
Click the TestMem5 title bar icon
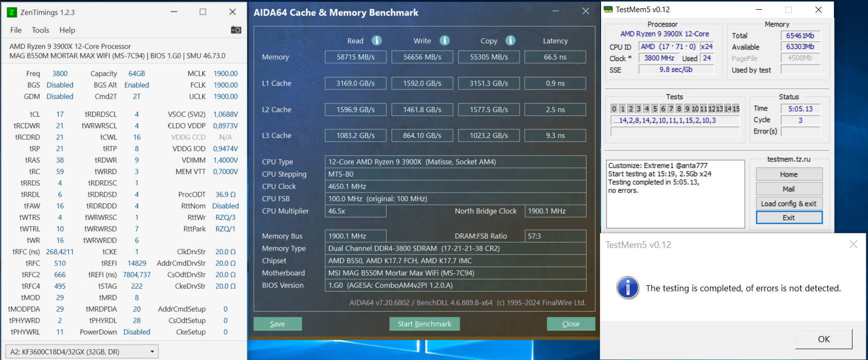pos(608,9)
